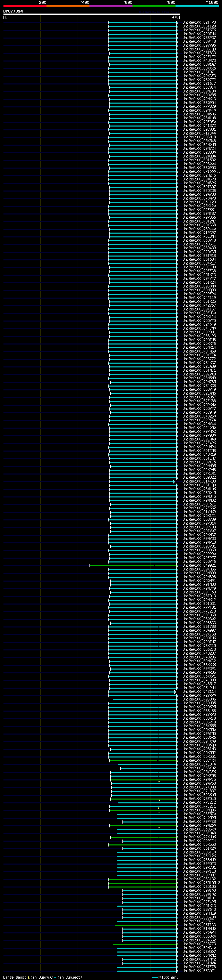Click the red 20% identity legend segment

pyautogui.click(x=25, y=6)
